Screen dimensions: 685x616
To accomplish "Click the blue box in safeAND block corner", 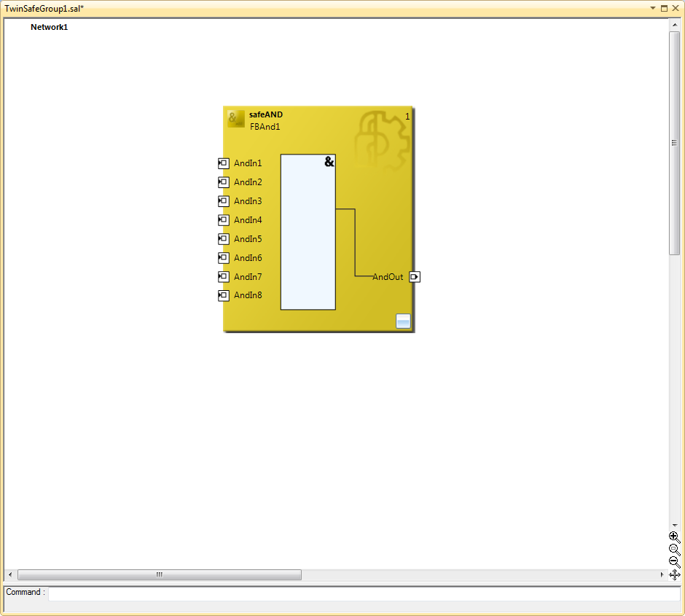I will point(403,321).
